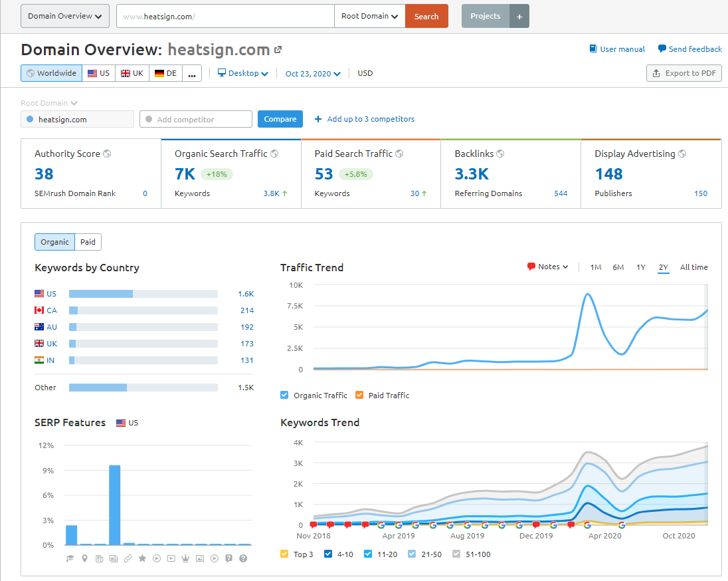Select the UK database tab
Image resolution: width=728 pixels, height=581 pixels.
pos(132,73)
